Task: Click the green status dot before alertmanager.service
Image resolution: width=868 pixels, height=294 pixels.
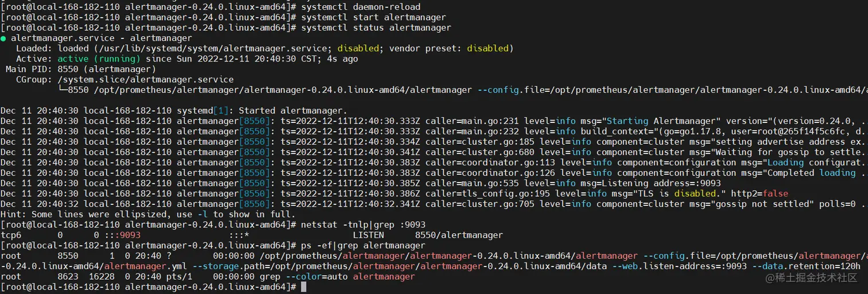Action: [x=3, y=38]
